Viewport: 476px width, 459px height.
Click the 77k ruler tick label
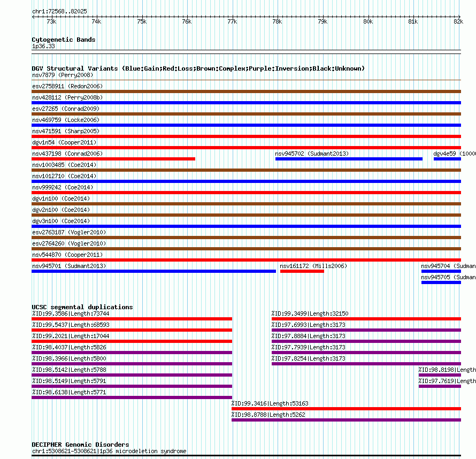[x=232, y=21]
